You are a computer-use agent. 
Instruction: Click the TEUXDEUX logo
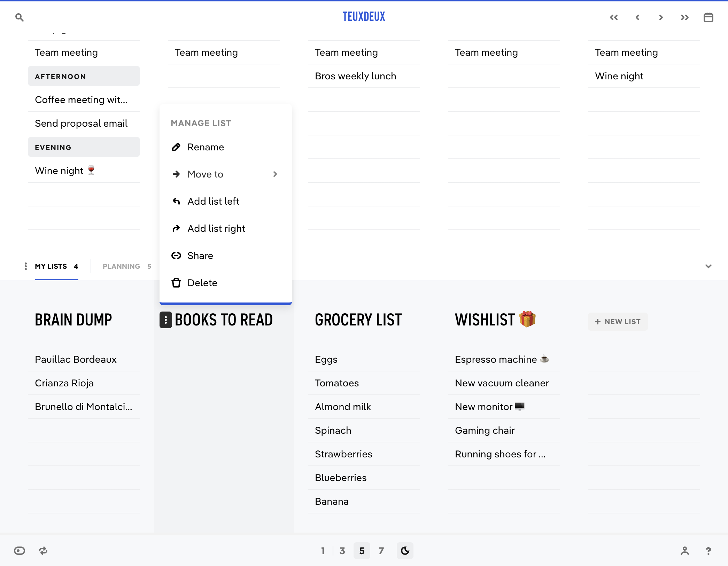(x=364, y=17)
